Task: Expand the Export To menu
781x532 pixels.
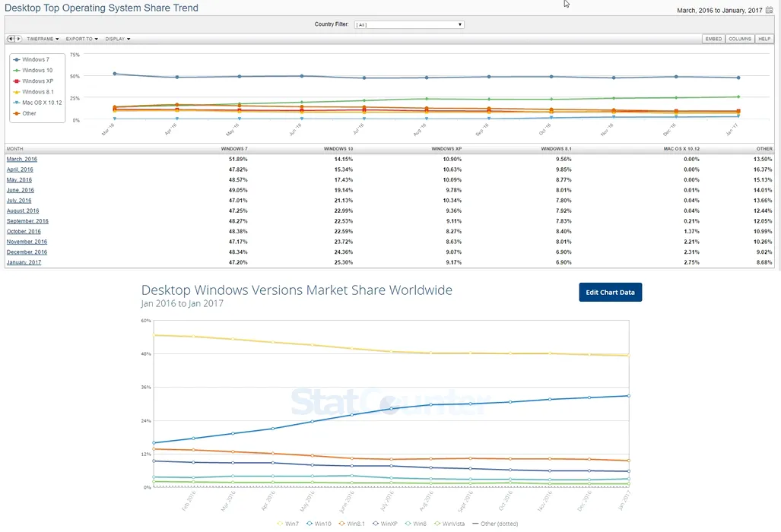Action: point(81,39)
